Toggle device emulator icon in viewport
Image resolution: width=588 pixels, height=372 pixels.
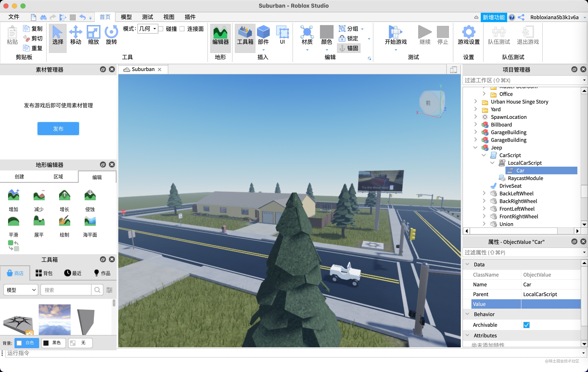(454, 70)
